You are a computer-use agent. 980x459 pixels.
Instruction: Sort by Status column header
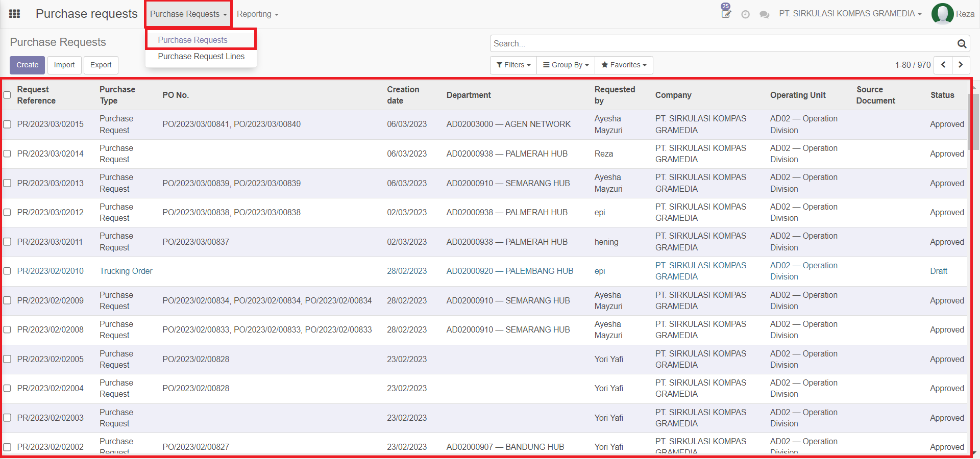click(942, 95)
